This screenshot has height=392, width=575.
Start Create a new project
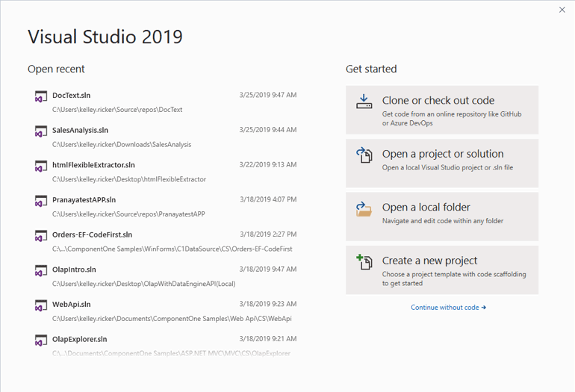pos(442,270)
